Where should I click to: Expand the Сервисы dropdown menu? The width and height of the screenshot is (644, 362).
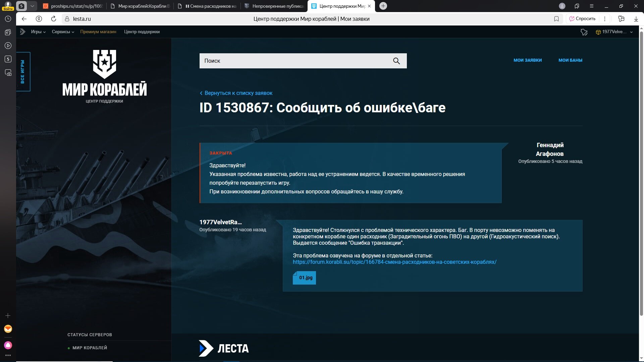[63, 32]
